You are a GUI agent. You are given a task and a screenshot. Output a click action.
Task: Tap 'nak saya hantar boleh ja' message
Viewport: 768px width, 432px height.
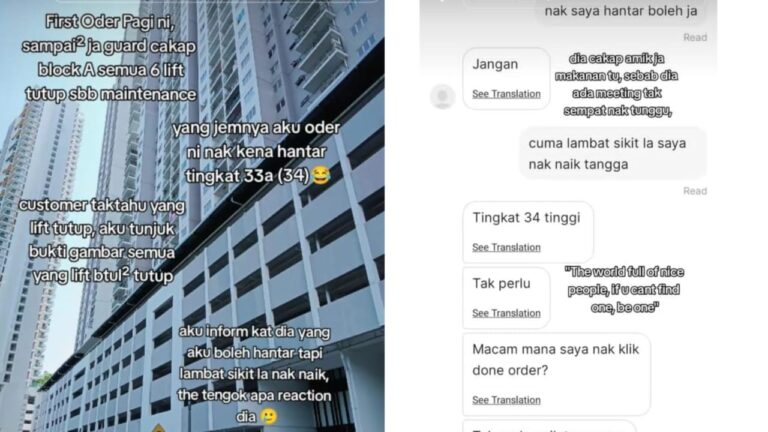click(621, 11)
